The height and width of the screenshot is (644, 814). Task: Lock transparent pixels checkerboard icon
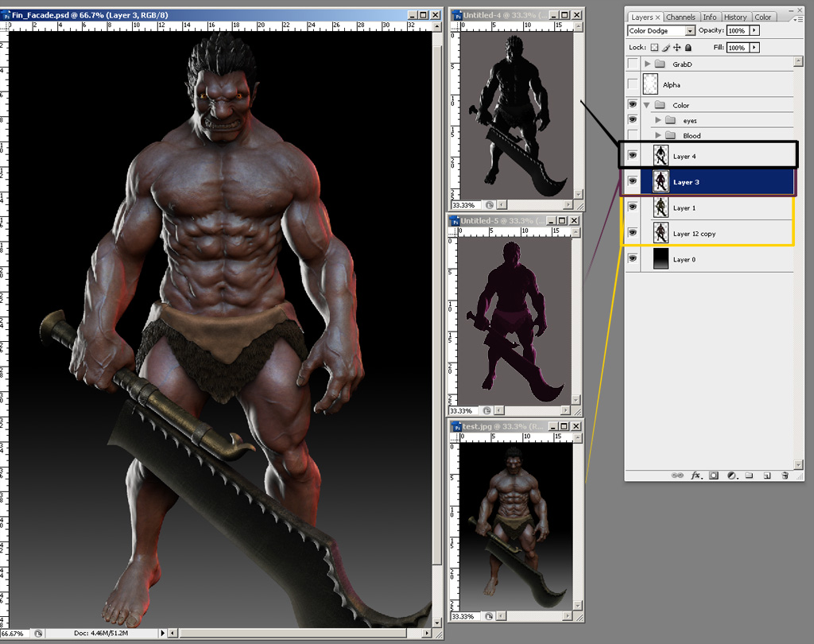point(654,47)
